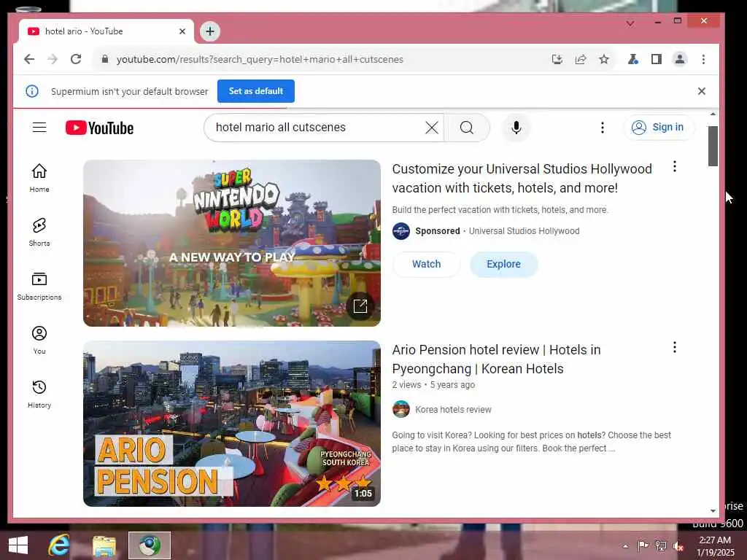
Task: Open the flask experiments icon in toolbar
Action: click(632, 59)
